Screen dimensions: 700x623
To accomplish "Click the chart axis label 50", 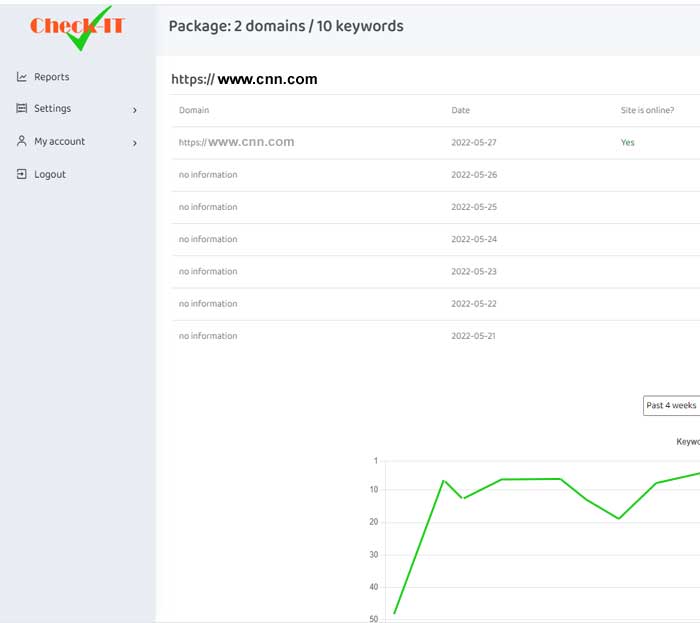I will (374, 619).
